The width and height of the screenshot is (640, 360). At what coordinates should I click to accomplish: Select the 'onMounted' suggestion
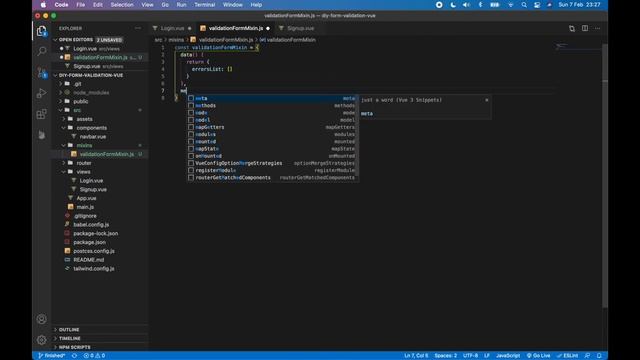(272, 156)
